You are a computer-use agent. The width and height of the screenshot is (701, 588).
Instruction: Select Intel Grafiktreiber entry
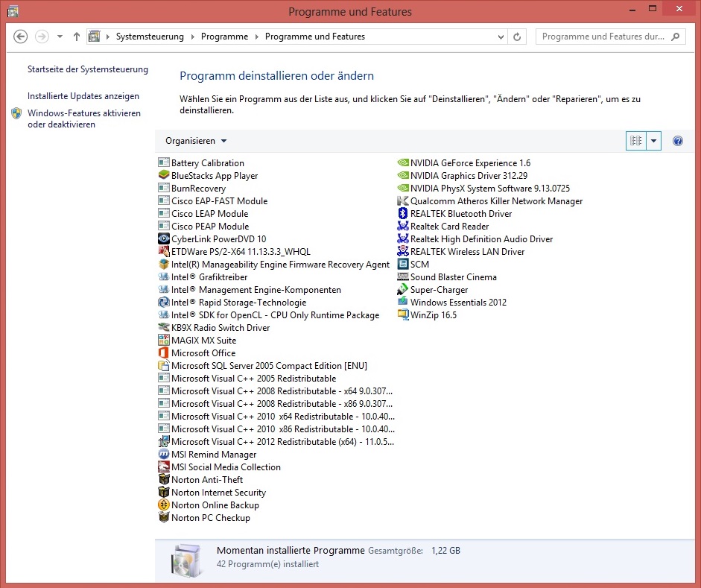coord(203,276)
